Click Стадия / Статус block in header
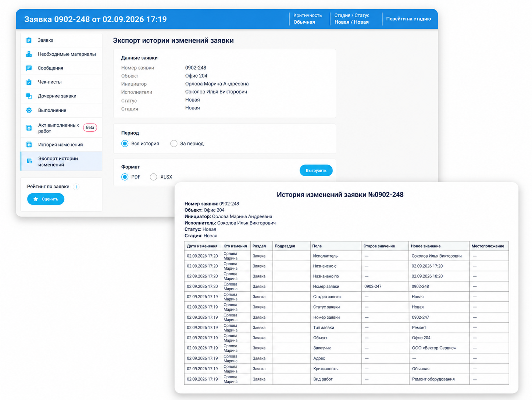 [x=352, y=19]
